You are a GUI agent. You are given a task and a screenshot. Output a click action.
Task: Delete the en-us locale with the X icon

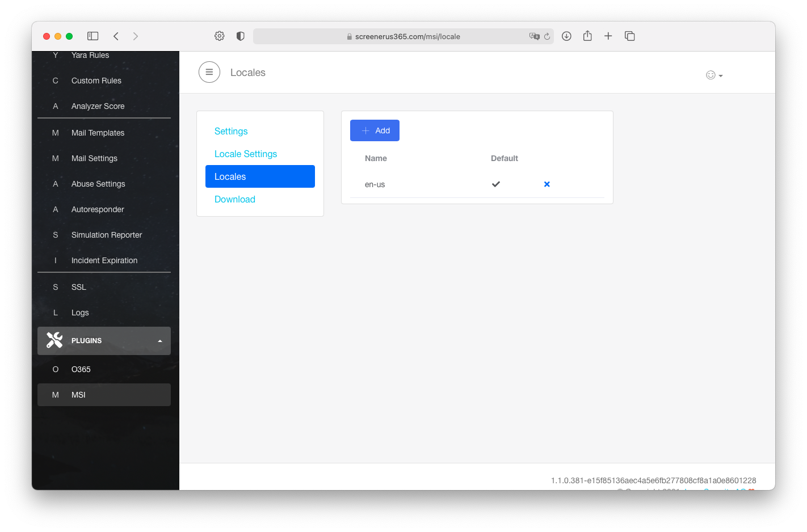(x=547, y=184)
